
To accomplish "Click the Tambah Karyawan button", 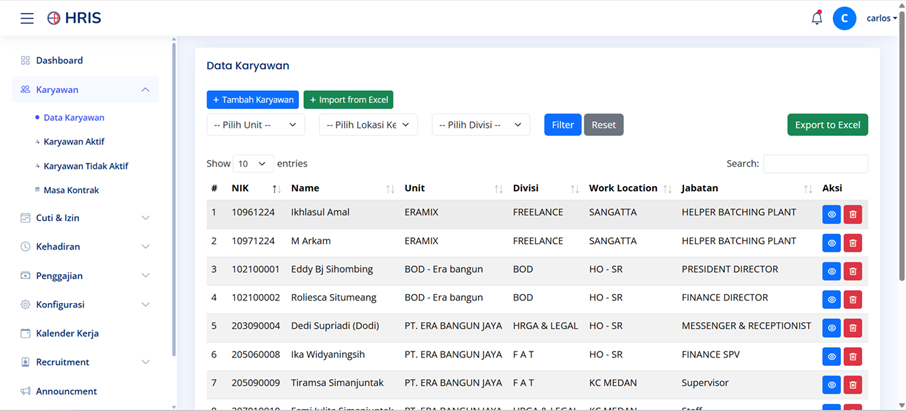I will [x=253, y=99].
